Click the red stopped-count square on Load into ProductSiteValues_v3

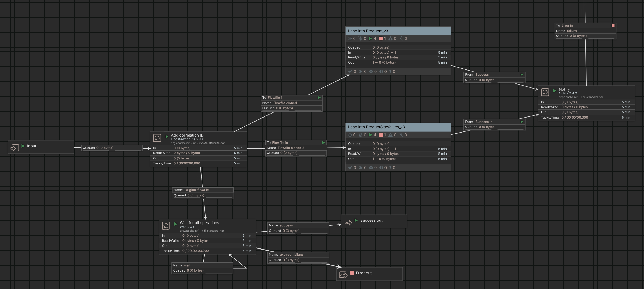381,135
